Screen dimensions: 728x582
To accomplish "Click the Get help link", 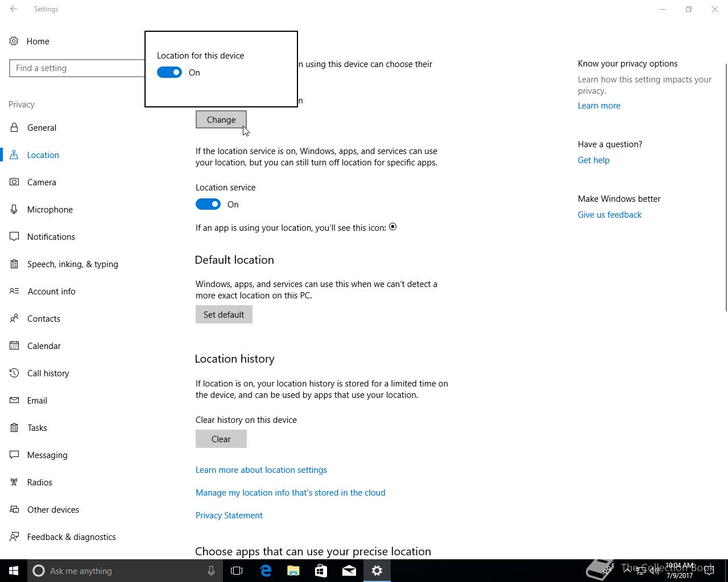I will pos(594,160).
